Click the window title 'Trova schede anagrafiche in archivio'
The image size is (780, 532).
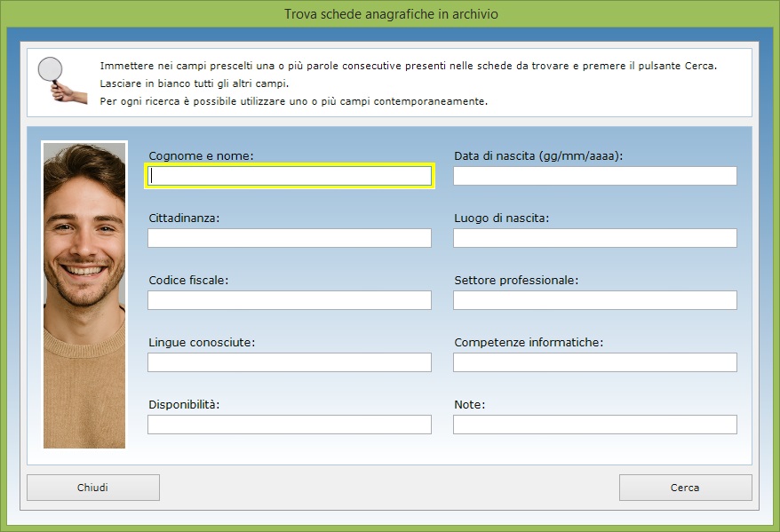390,14
